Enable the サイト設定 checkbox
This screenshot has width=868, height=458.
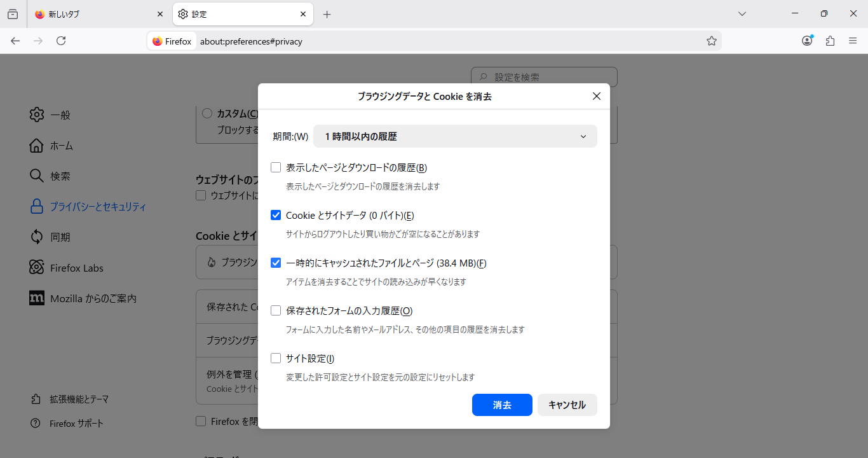click(x=276, y=358)
